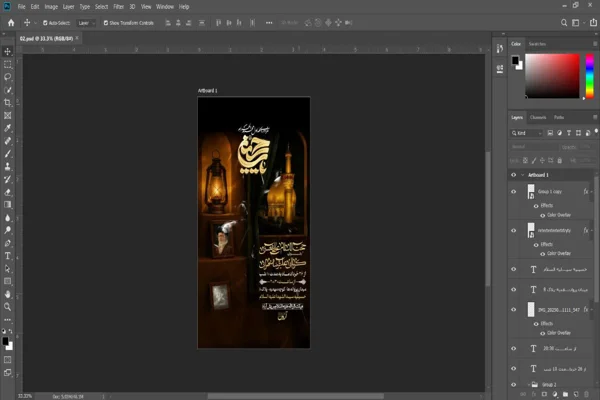The width and height of the screenshot is (600, 400).
Task: Hide the Artboard 1 layer group
Action: (x=514, y=175)
